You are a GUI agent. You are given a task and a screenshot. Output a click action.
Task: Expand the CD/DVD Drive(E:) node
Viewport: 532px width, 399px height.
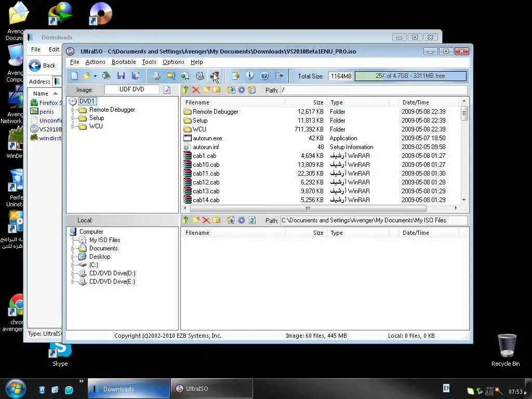pyautogui.click(x=73, y=282)
